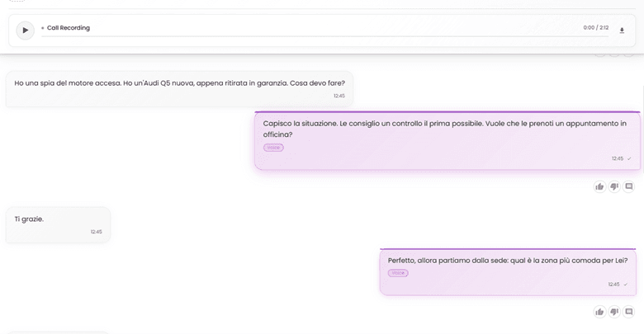Screen dimensions: 644x334
Task: Add comment on the 'Perfetto, allora partiamo' reply
Action: point(629,312)
